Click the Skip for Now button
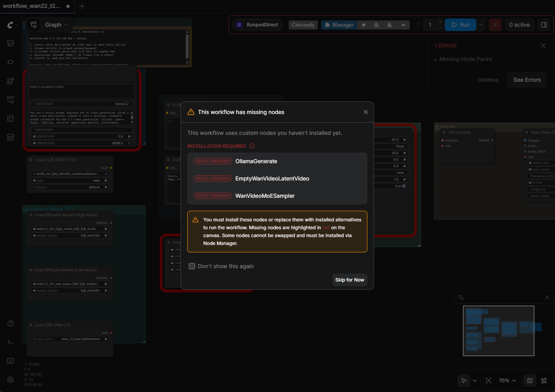Viewport: 555px width, 392px height. (x=349, y=280)
